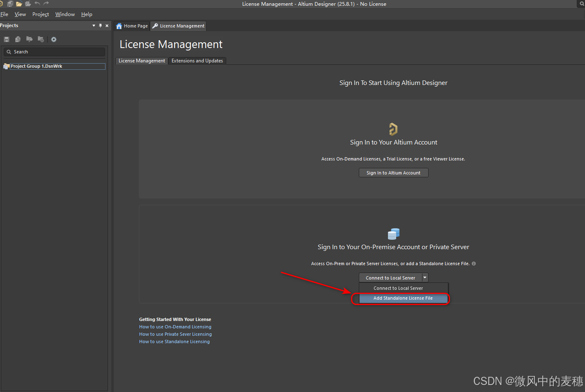Open the View menu
585x392 pixels.
pyautogui.click(x=20, y=14)
